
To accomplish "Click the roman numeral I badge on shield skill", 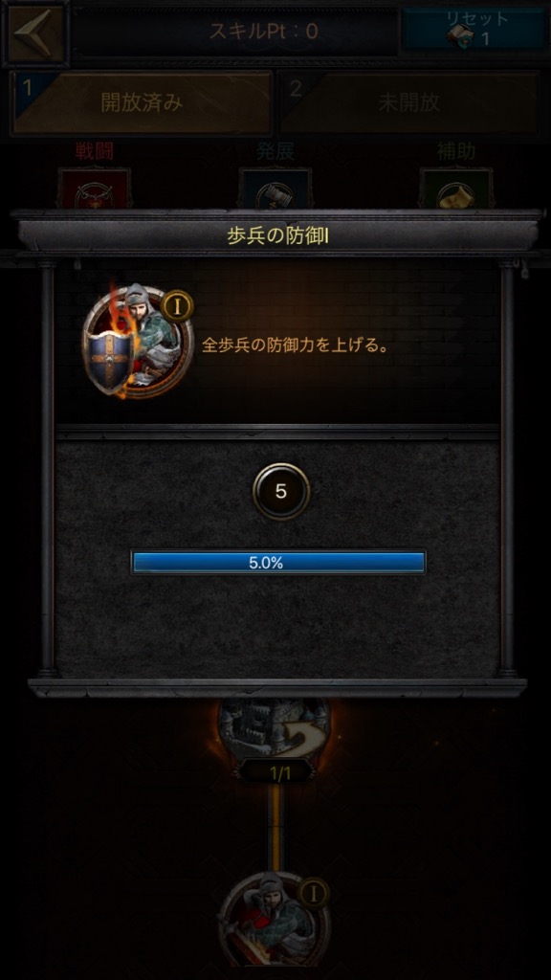I will [x=177, y=306].
